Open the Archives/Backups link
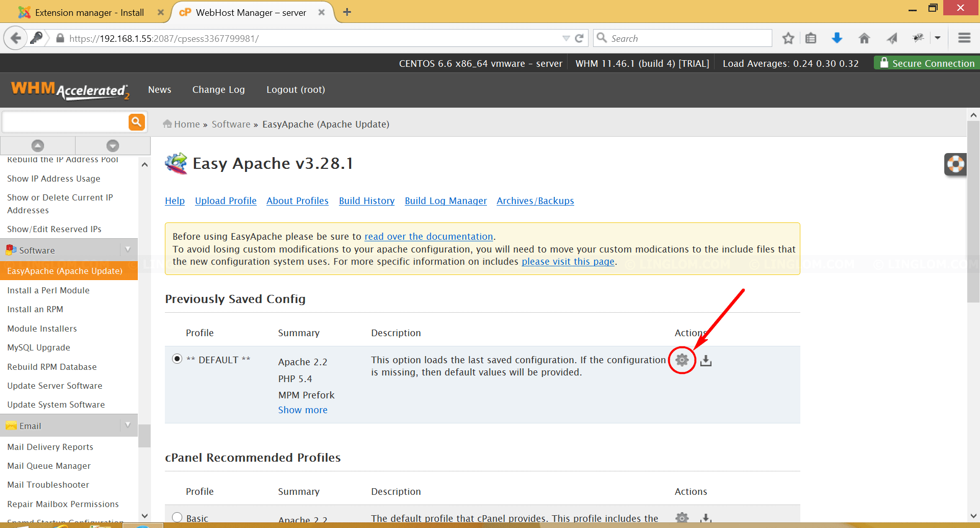Viewport: 980px width, 528px height. [535, 201]
